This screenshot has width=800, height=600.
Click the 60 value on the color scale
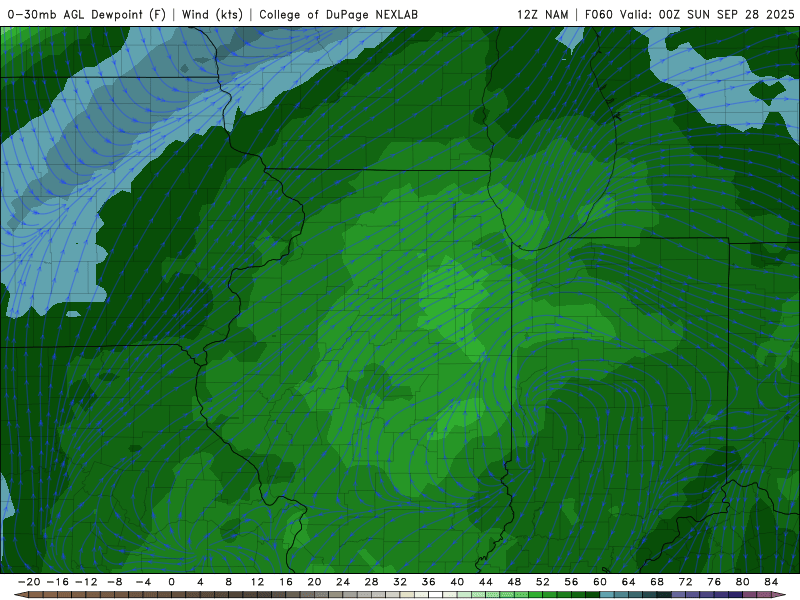click(x=600, y=582)
